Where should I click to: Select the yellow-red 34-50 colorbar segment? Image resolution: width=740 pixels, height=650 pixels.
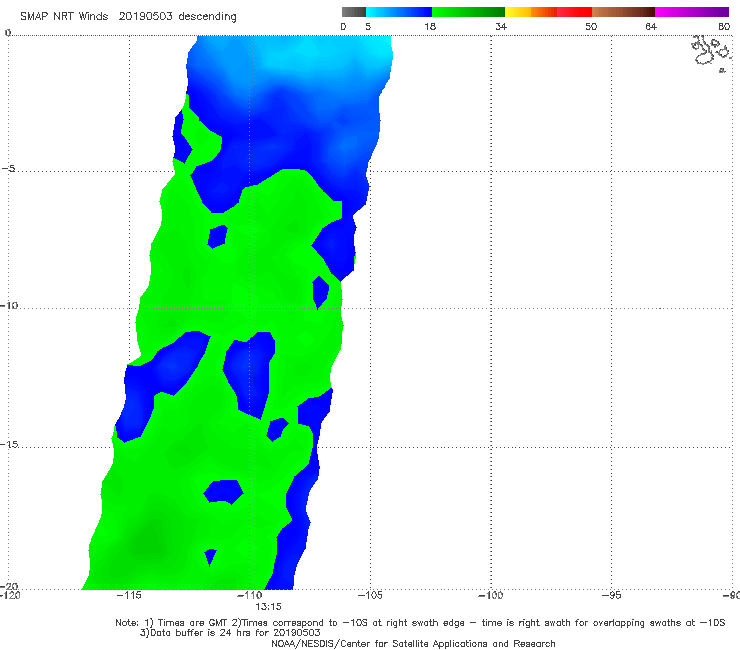(548, 12)
